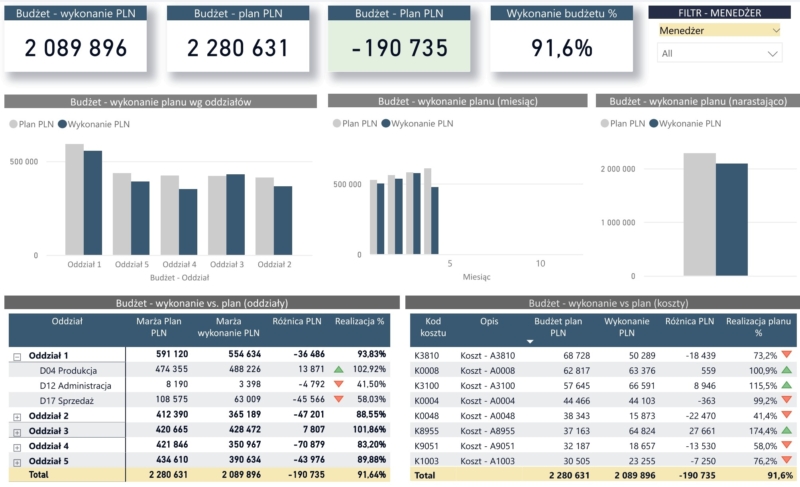Select dark Wykonanie bar in cumulative chart
Screen dimensions: 800x487
click(731, 218)
